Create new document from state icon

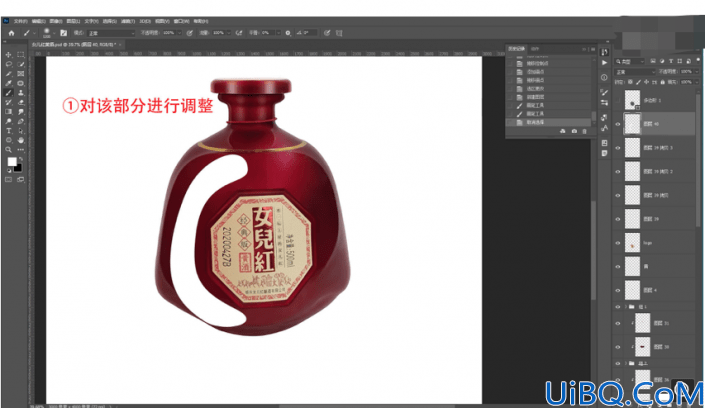(562, 131)
